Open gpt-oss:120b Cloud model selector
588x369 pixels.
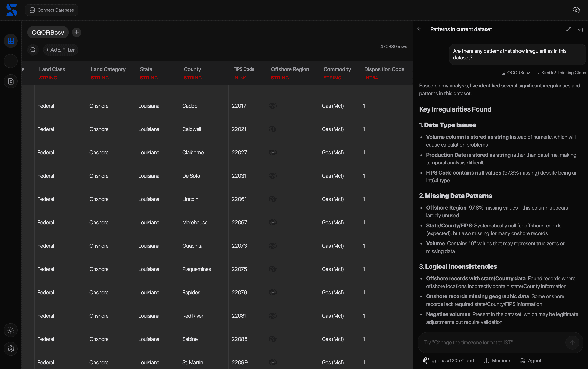[448, 360]
